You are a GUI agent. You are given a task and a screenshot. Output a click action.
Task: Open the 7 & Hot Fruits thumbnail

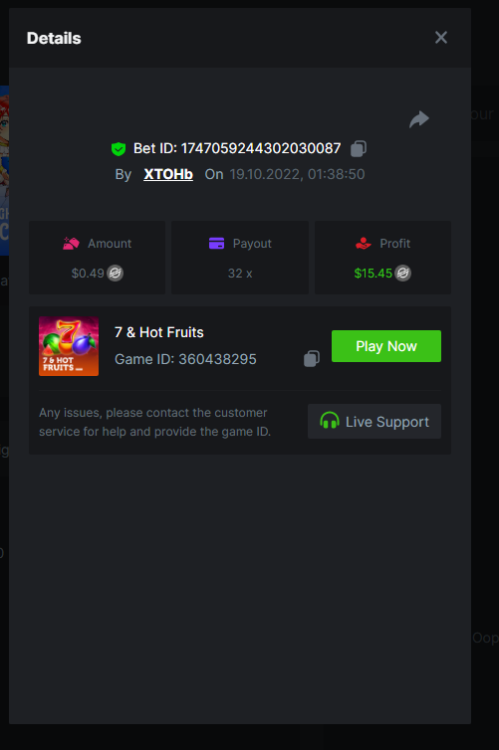69,346
